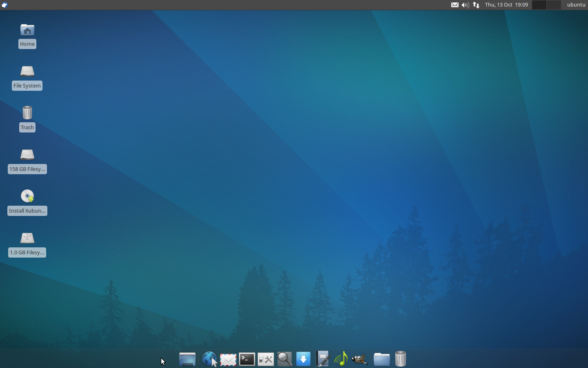The image size is (588, 368).
Task: Open the settings manager tools icon
Action: (266, 359)
